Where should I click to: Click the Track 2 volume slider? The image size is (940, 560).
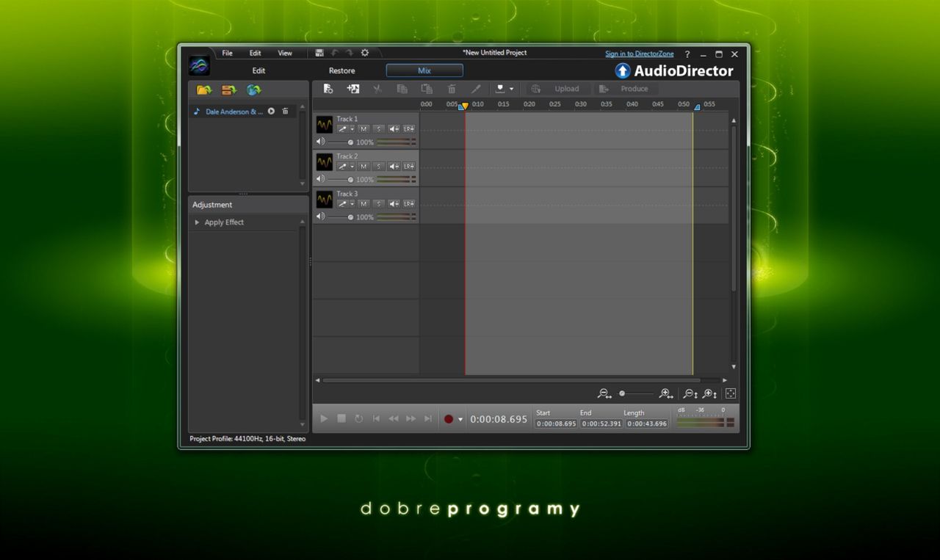341,180
